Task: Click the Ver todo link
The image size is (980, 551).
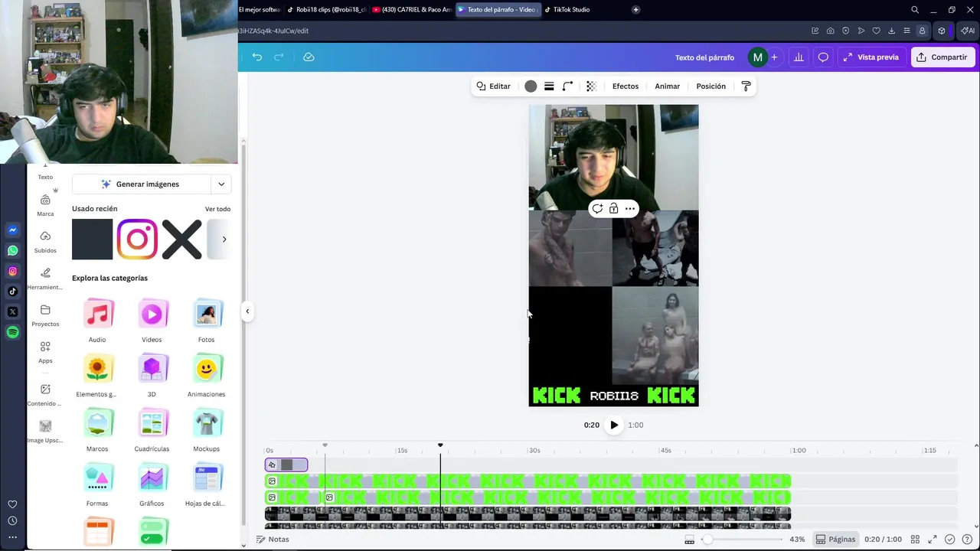Action: pos(217,209)
